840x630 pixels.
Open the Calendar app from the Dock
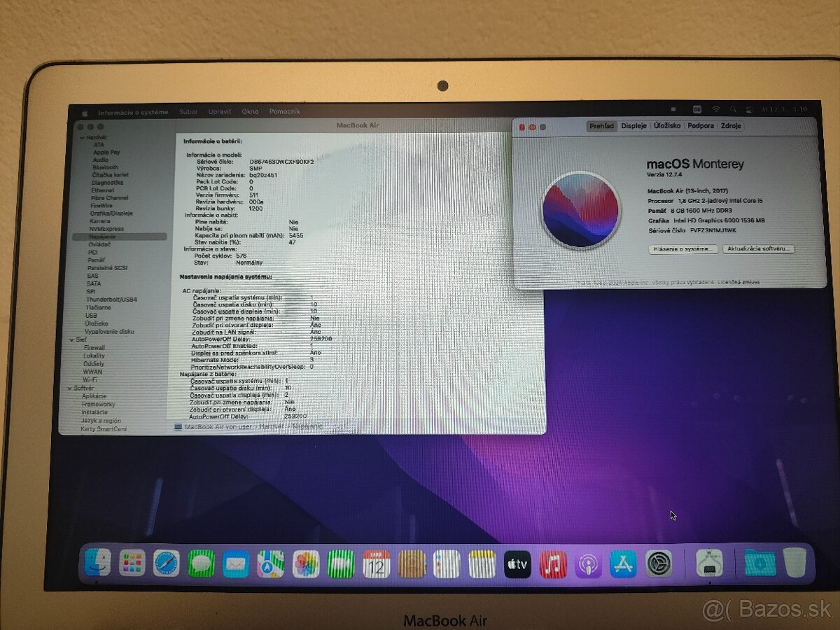[374, 565]
